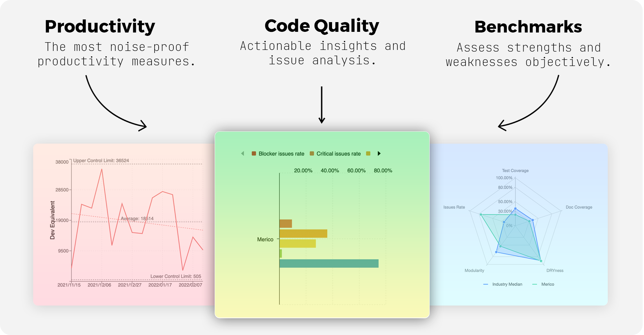
Task: Click the Productivity heading
Action: (100, 26)
